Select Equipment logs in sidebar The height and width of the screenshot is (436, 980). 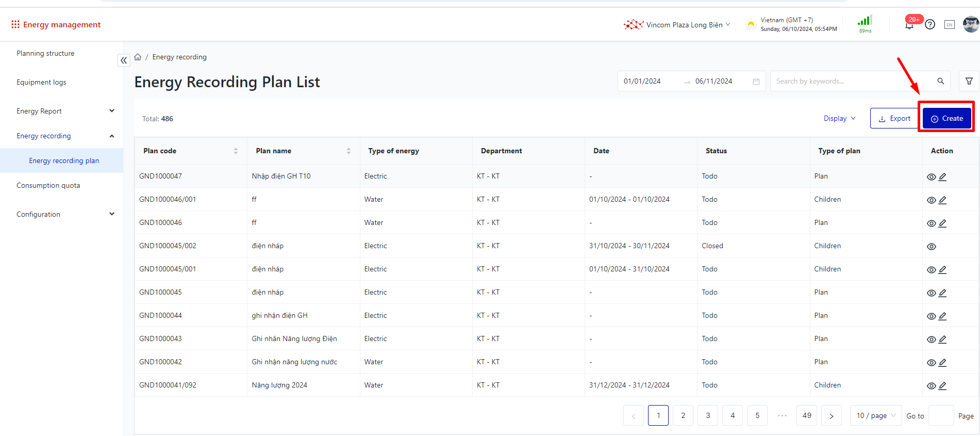pos(41,82)
